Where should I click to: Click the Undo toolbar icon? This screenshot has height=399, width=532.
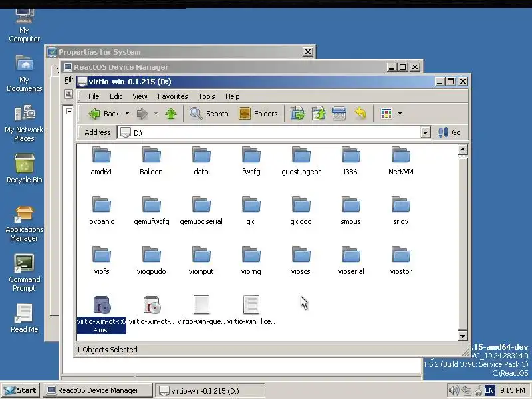point(360,114)
